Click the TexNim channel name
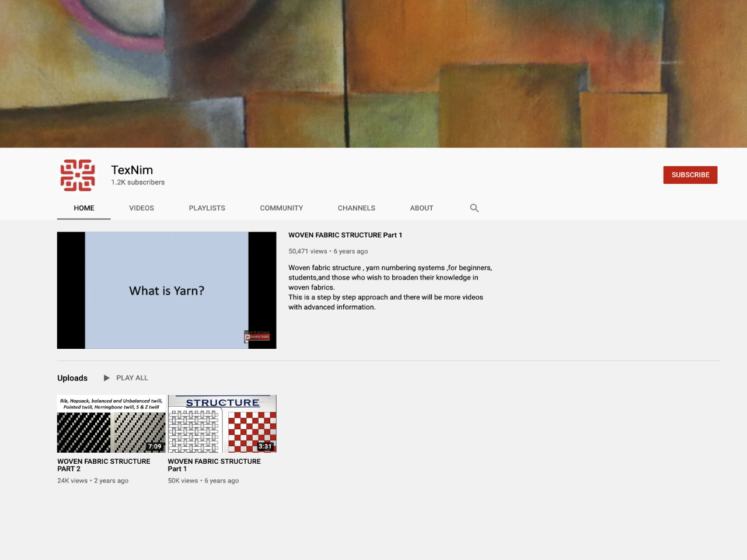This screenshot has height=560, width=747. click(x=132, y=170)
